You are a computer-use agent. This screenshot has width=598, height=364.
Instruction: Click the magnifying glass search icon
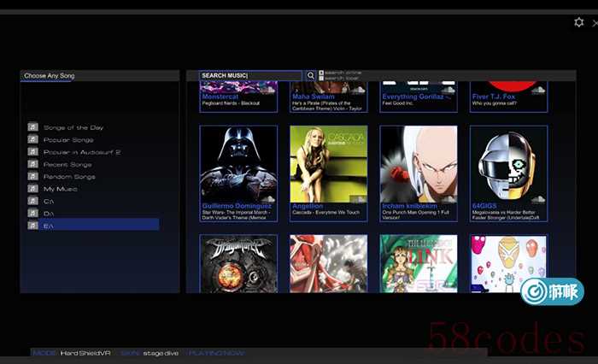coord(311,76)
